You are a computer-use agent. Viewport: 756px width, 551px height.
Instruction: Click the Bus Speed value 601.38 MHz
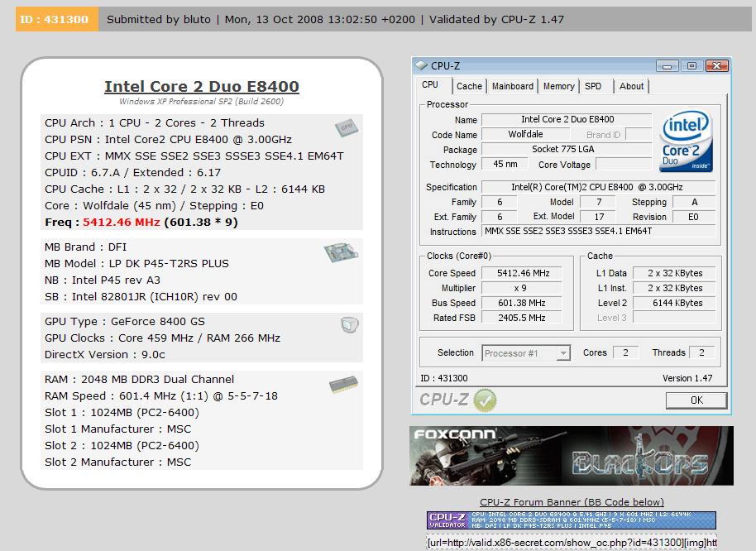[x=522, y=304]
